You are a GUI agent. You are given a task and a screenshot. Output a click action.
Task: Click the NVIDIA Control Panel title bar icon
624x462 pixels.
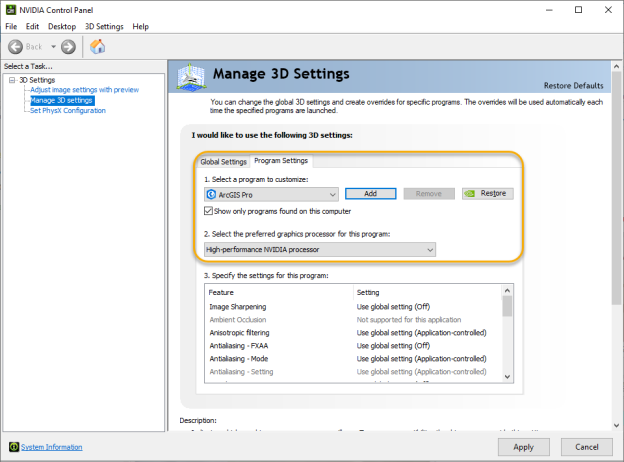tap(10, 10)
